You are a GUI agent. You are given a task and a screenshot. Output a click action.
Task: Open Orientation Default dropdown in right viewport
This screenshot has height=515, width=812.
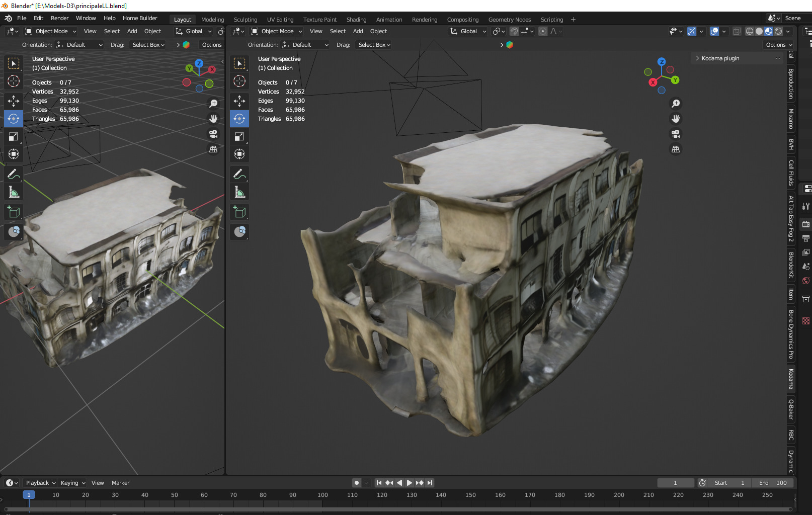[305, 45]
